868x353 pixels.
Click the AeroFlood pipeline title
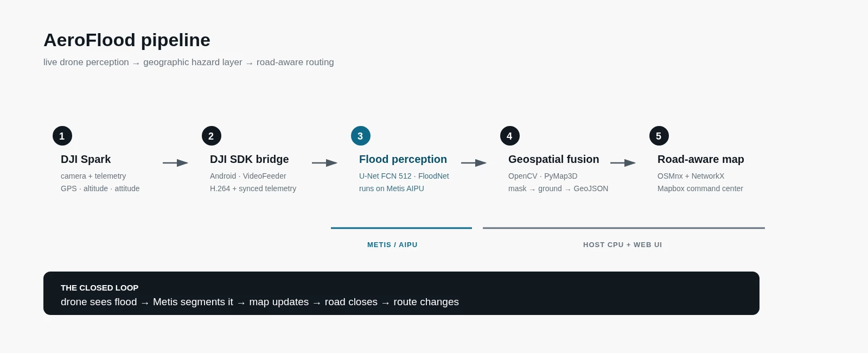[127, 40]
